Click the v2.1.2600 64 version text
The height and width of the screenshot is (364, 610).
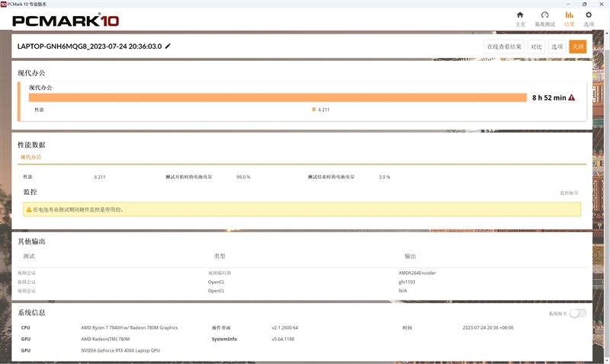pyautogui.click(x=284, y=328)
